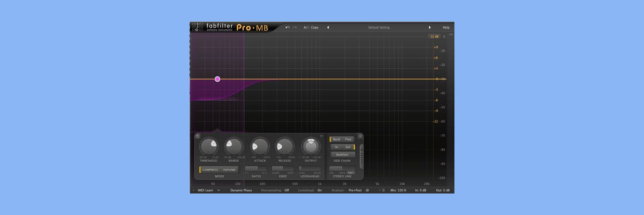Click the Output knob
644x215 pixels.
(x=311, y=147)
